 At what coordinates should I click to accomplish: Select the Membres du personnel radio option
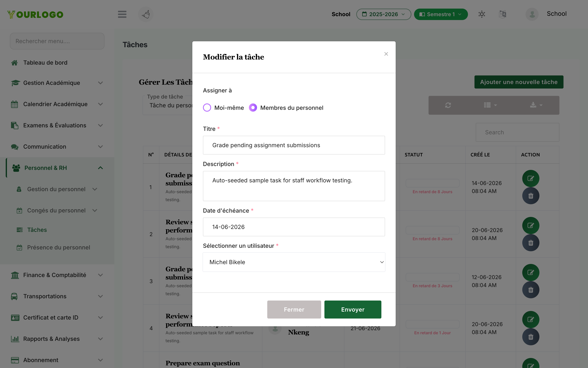[253, 108]
